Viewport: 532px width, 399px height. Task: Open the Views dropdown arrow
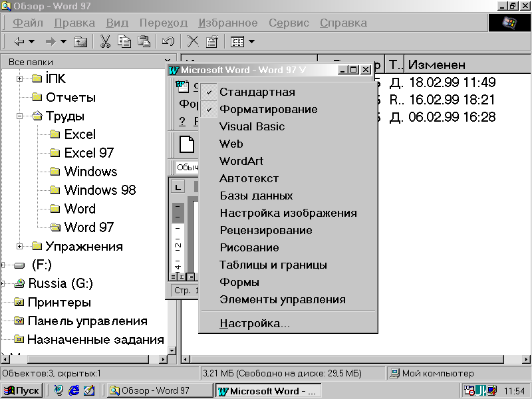(x=251, y=42)
